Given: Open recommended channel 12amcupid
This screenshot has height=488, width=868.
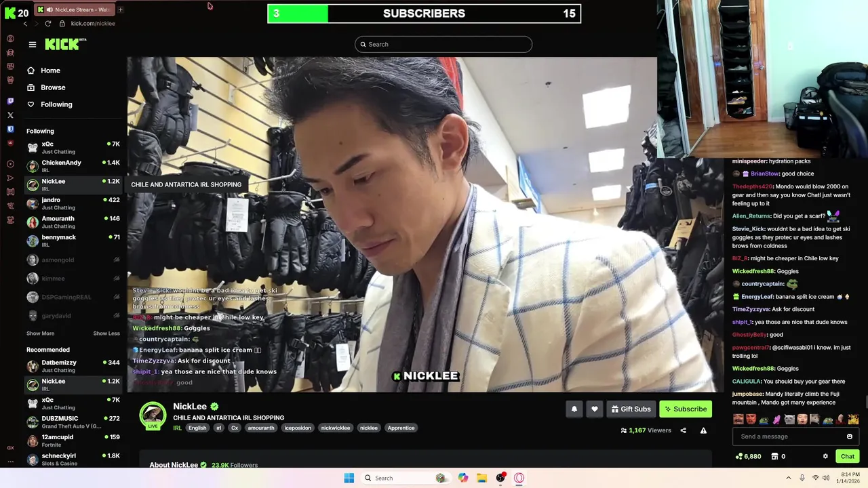Looking at the screenshot, I should click(73, 441).
